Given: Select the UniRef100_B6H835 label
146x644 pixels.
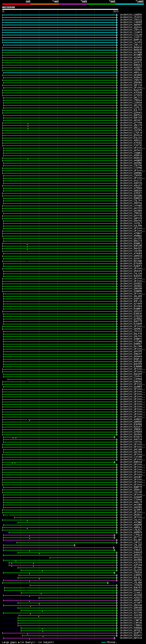Looking at the screenshot, I should 131,50.
